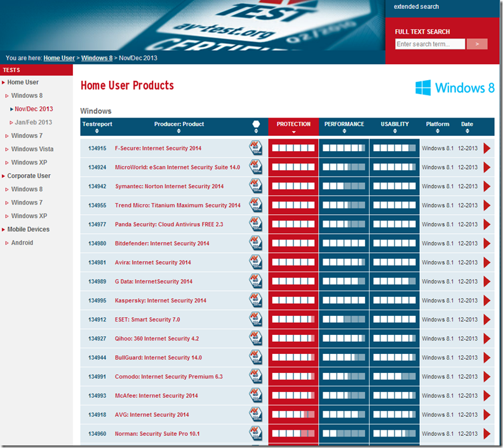Click the certified badge in Panda Security row
This screenshot has width=503, height=448.
[256, 224]
